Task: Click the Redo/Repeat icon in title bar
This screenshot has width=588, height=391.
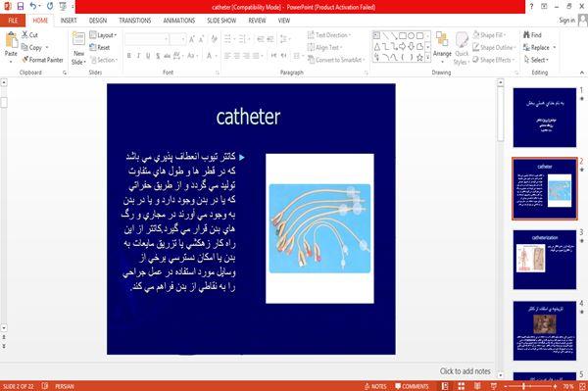Action: coord(50,7)
